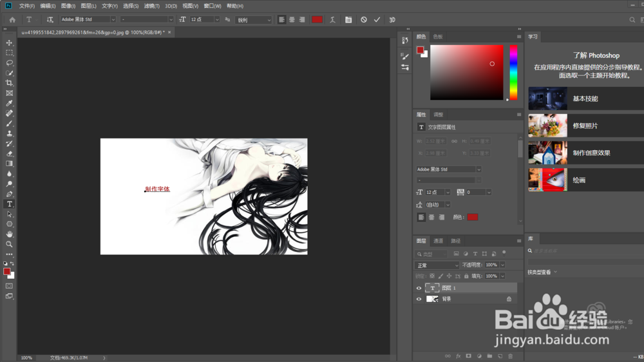Click the hue slider in Color panel
Screen dimensions: 644x362
tap(513, 72)
